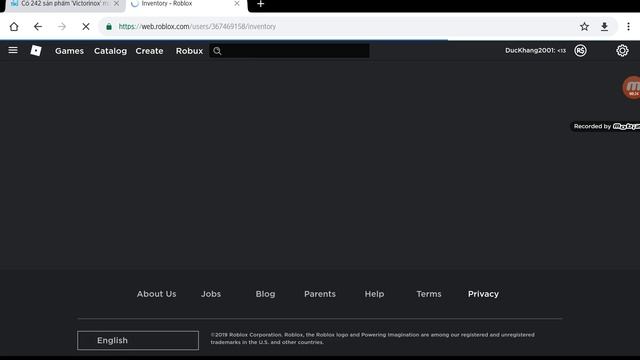Click the Mobizen recorder floating icon
This screenshot has width=640, height=360.
[x=631, y=87]
